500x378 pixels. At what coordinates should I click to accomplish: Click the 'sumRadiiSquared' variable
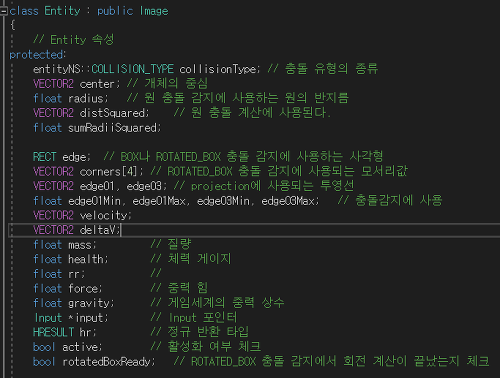113,128
